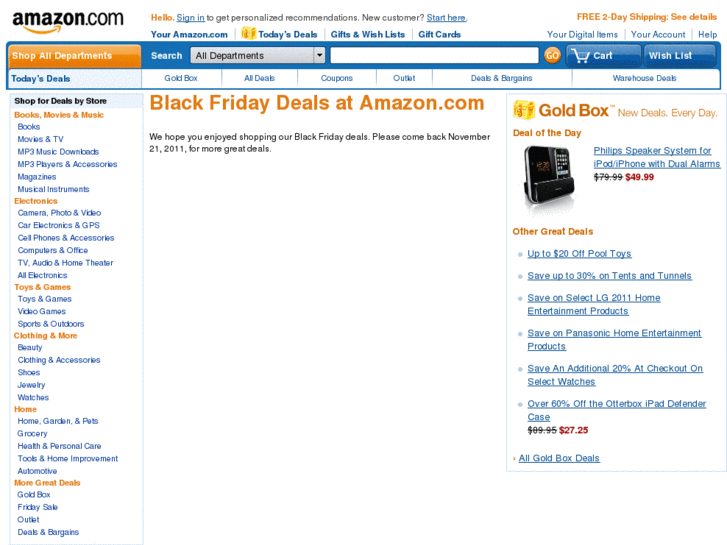Click the Sign in link
Image resolution: width=727 pixels, height=545 pixels.
(x=190, y=18)
